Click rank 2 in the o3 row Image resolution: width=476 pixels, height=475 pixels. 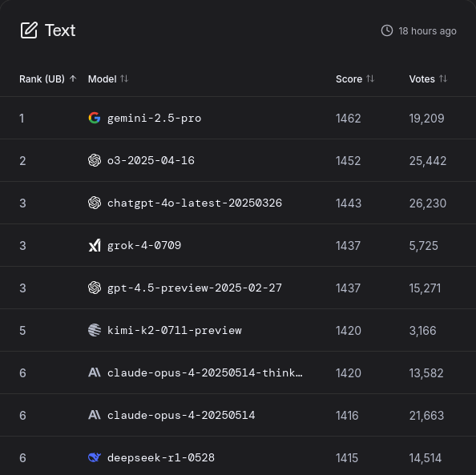click(x=22, y=161)
